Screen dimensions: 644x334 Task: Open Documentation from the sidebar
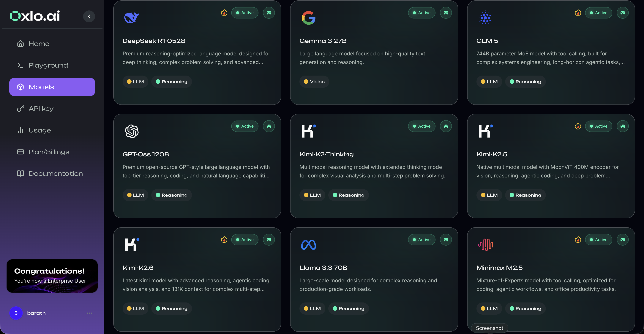click(52, 174)
